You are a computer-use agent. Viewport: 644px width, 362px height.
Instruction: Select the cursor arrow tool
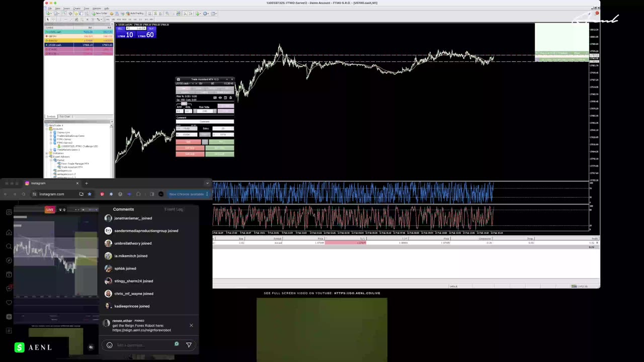(48, 19)
